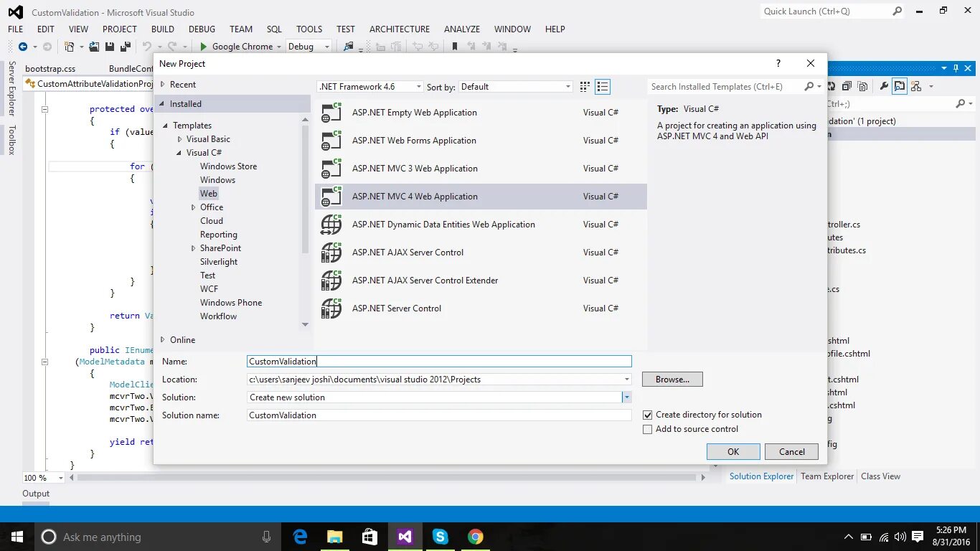The width and height of the screenshot is (980, 551).
Task: Click the OK button
Action: pyautogui.click(x=733, y=452)
